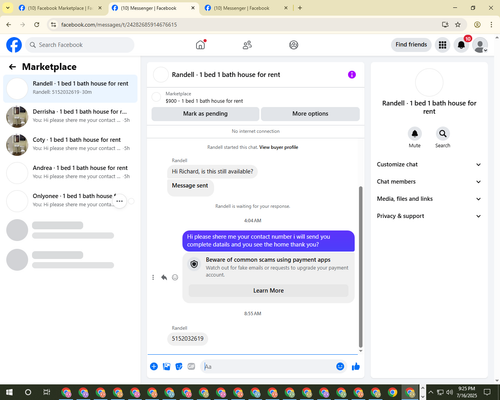This screenshot has height=400, width=500.
Task: React to the message with emoji
Action: (x=175, y=277)
